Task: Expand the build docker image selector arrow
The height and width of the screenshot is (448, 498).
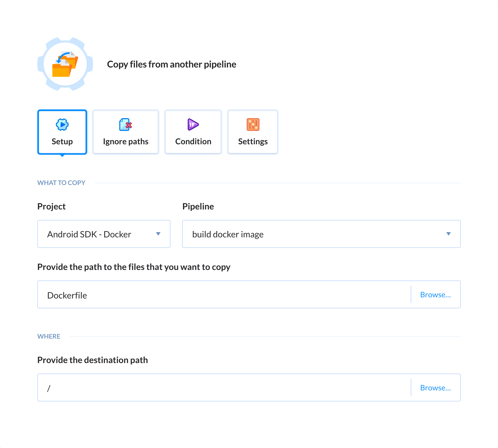Action: point(449,234)
